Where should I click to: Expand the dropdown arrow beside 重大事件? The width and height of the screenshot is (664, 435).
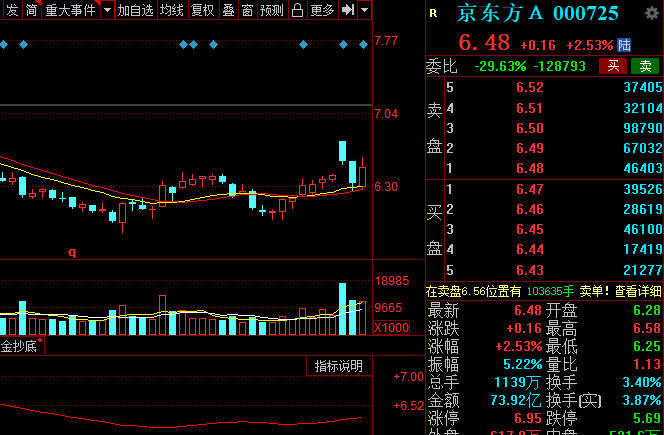(108, 10)
